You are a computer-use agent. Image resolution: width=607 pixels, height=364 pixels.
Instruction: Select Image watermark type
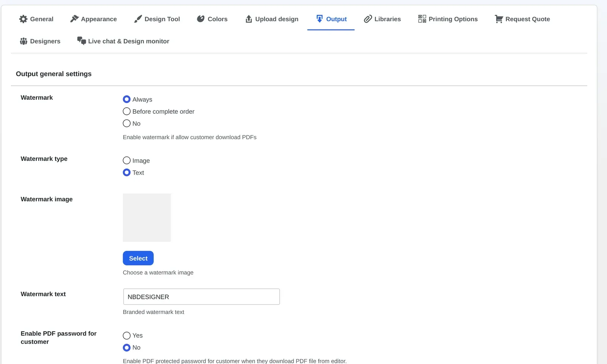pyautogui.click(x=127, y=160)
